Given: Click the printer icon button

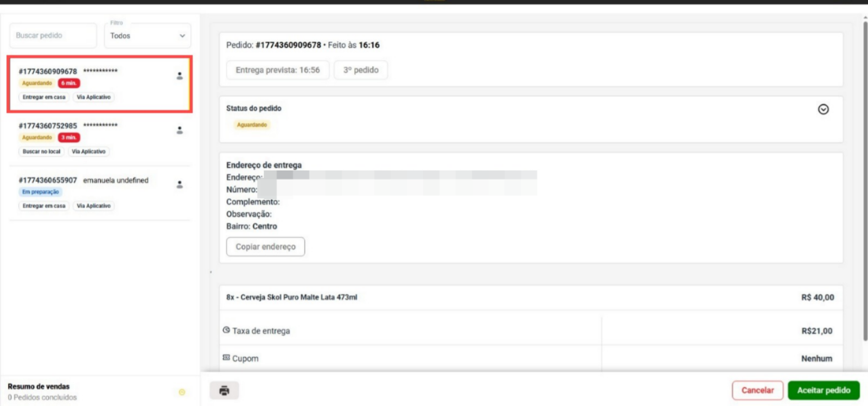Looking at the screenshot, I should [224, 390].
